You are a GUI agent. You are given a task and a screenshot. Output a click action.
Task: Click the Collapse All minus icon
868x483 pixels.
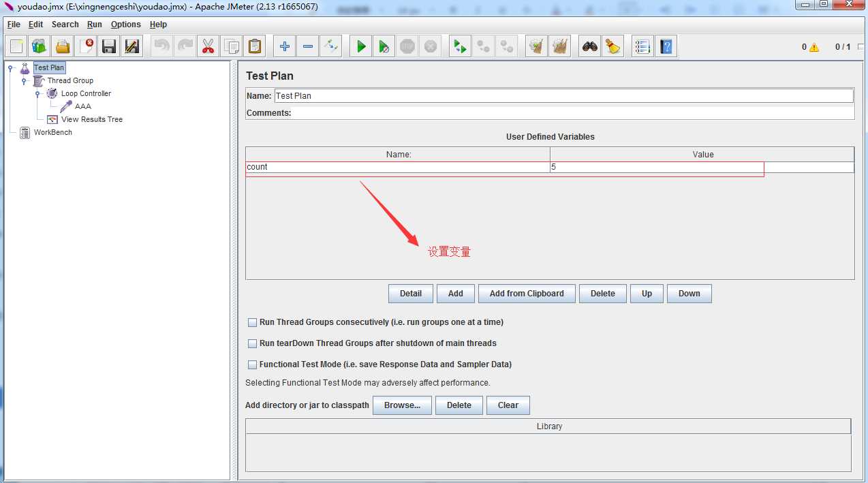pyautogui.click(x=308, y=46)
